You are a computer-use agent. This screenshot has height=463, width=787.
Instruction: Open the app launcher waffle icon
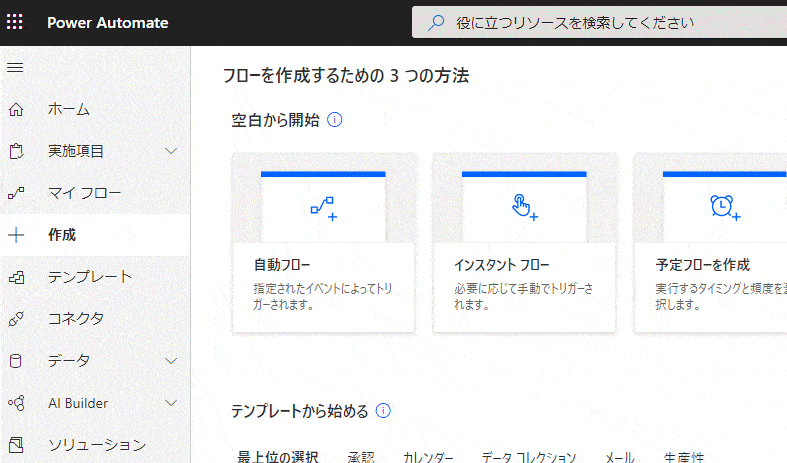16,22
